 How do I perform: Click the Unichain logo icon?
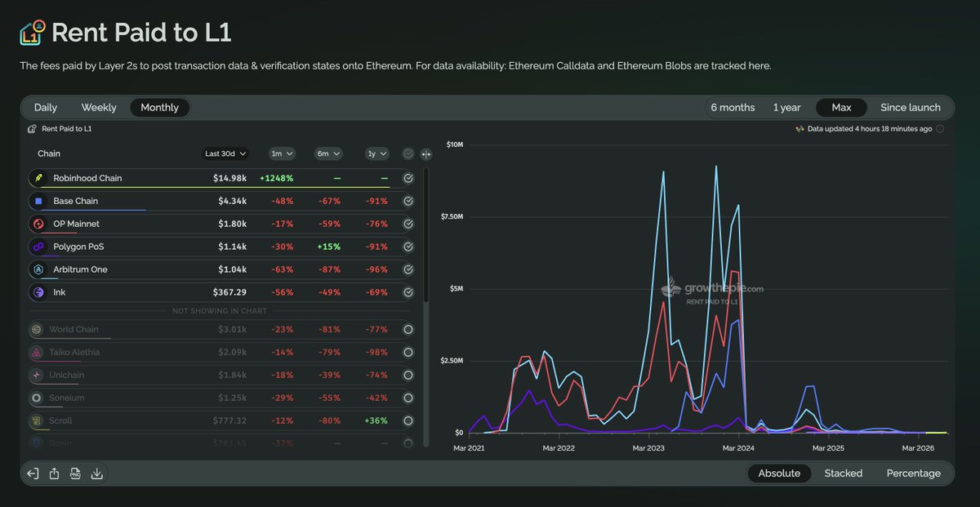coord(36,376)
